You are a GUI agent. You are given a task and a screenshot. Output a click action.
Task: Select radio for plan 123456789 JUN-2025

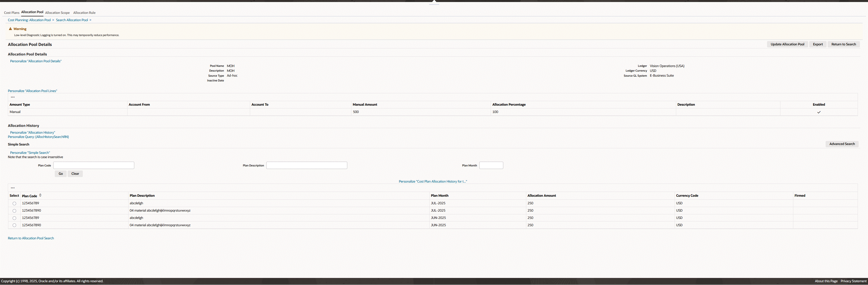point(14,218)
